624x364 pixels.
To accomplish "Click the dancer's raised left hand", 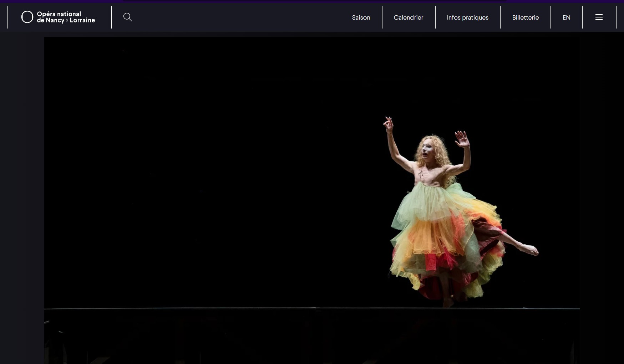I will coord(388,124).
